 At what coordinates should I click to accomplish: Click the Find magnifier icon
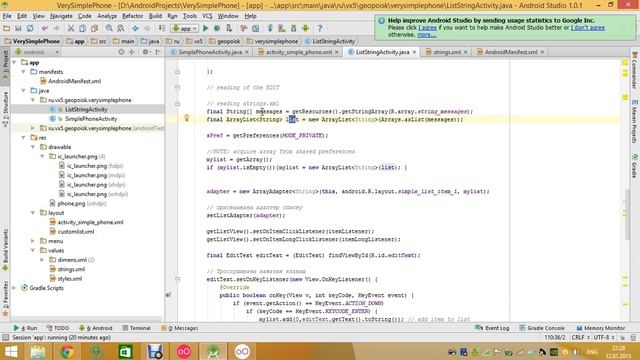[109, 28]
